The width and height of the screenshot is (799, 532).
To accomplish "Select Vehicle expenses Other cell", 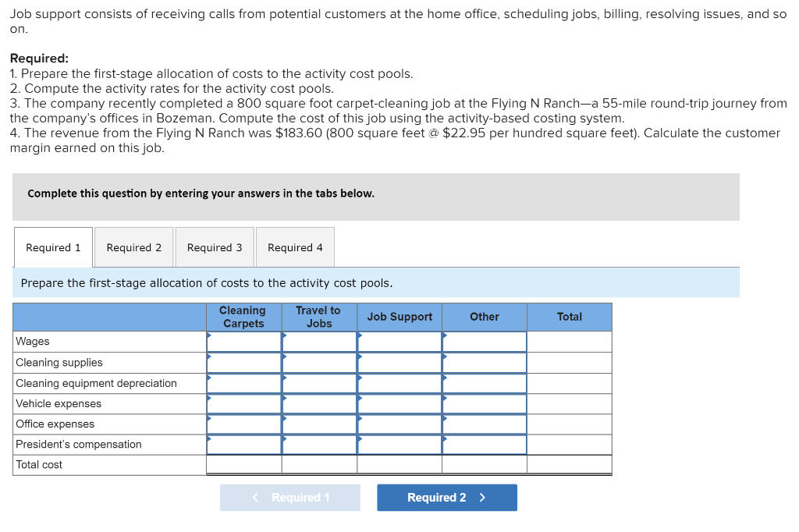I will 485,403.
